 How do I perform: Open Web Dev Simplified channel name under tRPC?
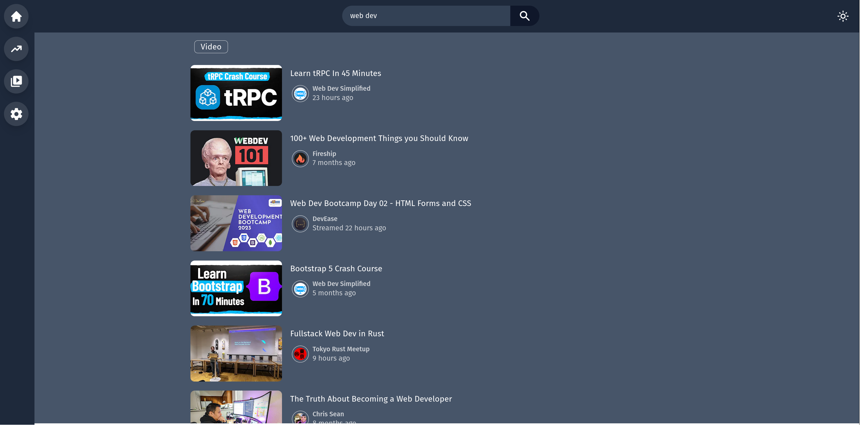coord(344,89)
